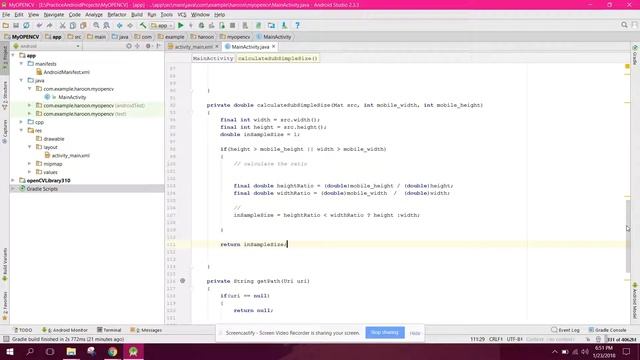Collapse the app module tree node

point(13,55)
